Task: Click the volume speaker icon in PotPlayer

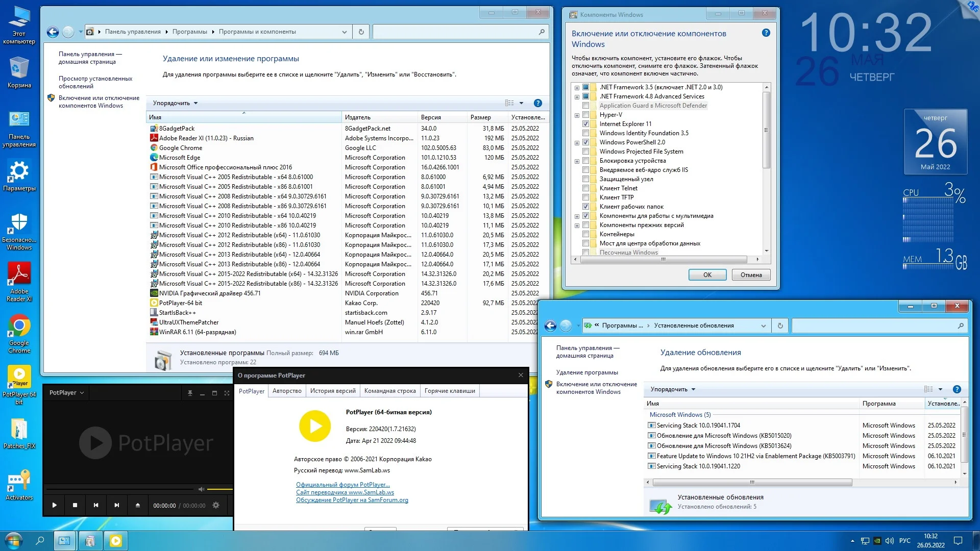Action: point(201,489)
